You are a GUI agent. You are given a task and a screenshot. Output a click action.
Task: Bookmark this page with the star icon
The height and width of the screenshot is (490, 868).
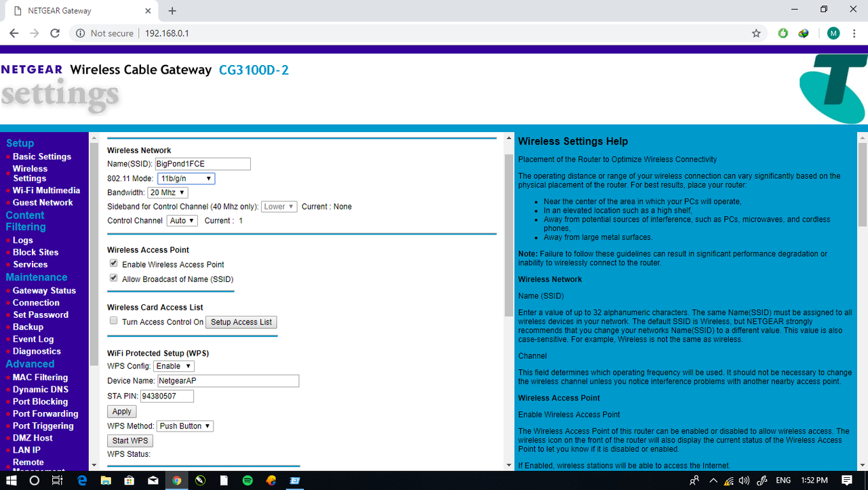point(756,33)
